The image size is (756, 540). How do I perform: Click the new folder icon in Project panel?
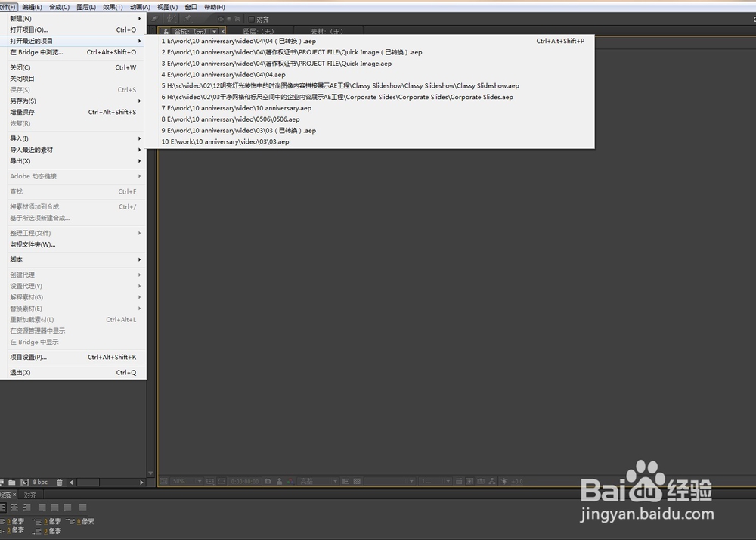12,483
